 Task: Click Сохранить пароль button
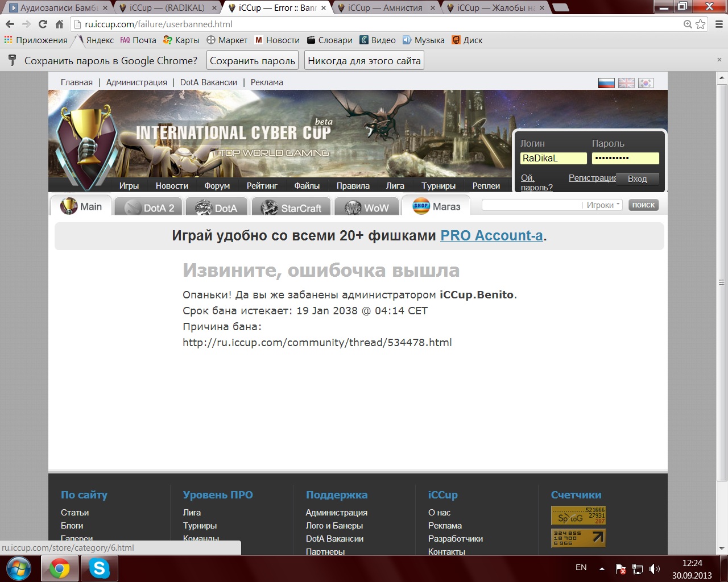click(253, 61)
